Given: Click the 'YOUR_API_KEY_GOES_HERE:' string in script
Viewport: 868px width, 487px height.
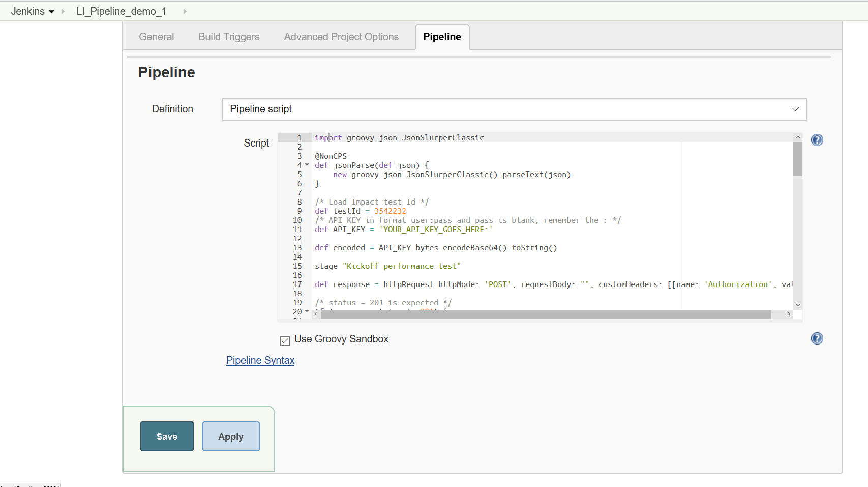Looking at the screenshot, I should (436, 230).
